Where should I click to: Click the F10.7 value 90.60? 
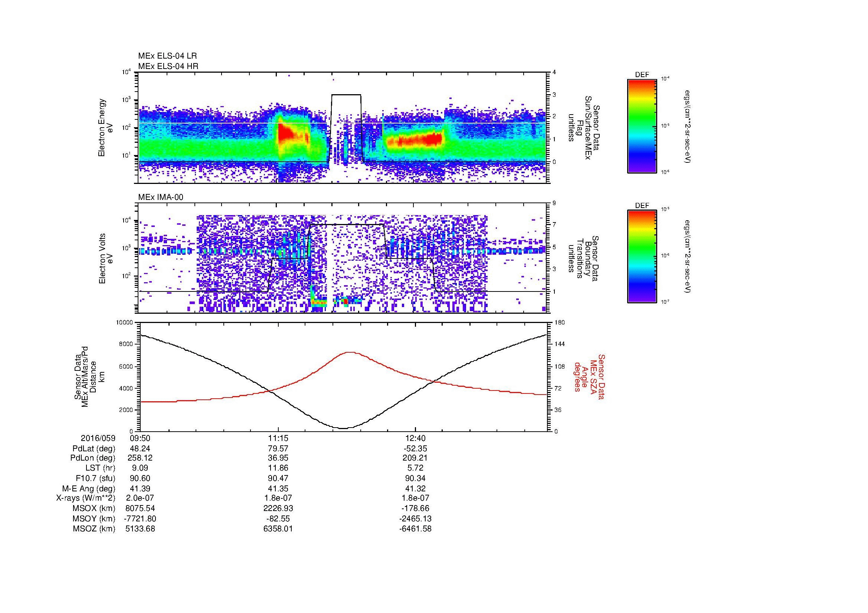[x=140, y=478]
